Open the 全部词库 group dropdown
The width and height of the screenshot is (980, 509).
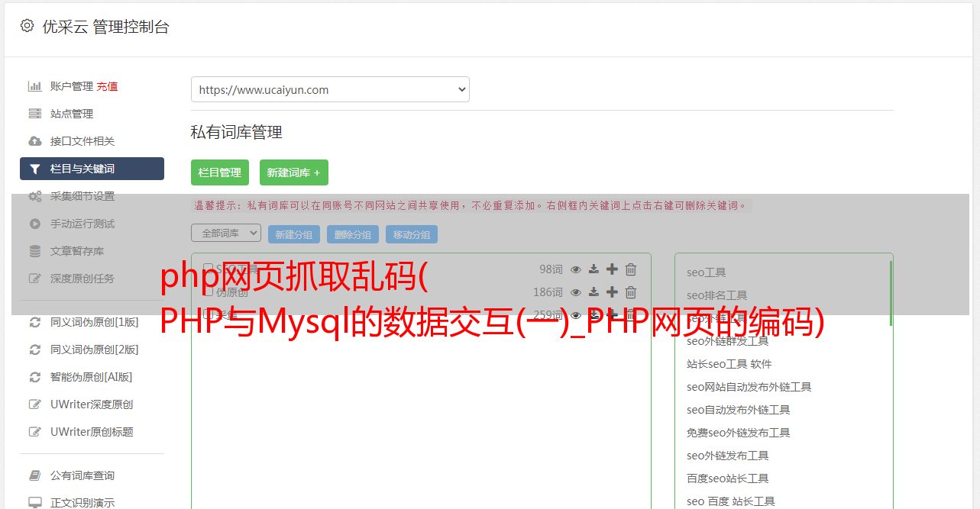click(226, 233)
